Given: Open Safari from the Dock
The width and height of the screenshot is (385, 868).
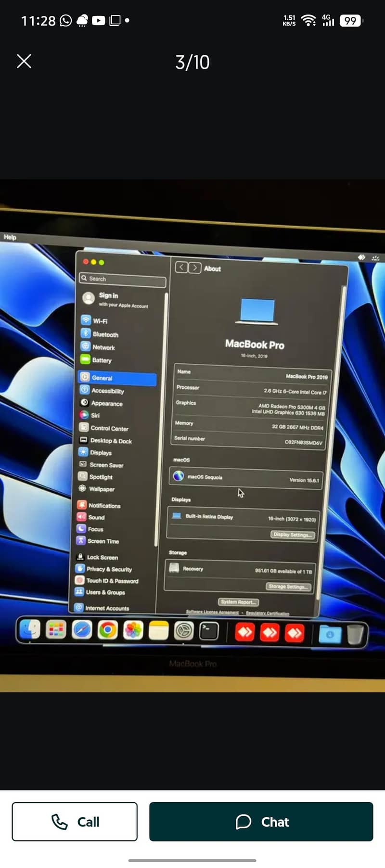Looking at the screenshot, I should [82, 630].
